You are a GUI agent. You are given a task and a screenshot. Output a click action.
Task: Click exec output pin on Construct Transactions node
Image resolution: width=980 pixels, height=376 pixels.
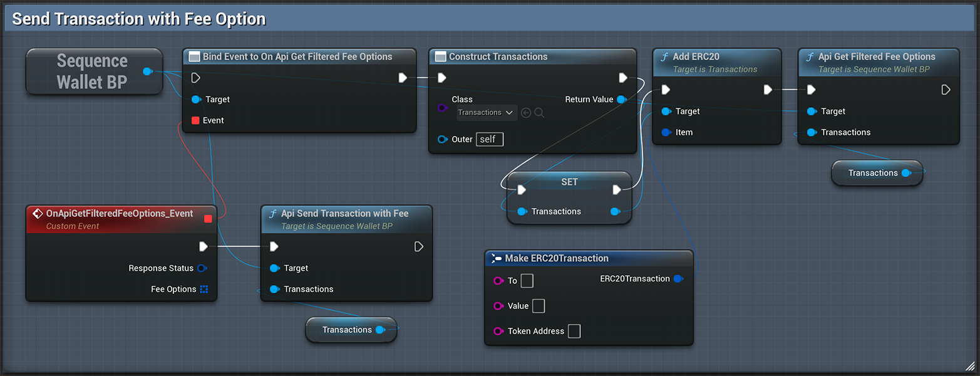point(623,78)
